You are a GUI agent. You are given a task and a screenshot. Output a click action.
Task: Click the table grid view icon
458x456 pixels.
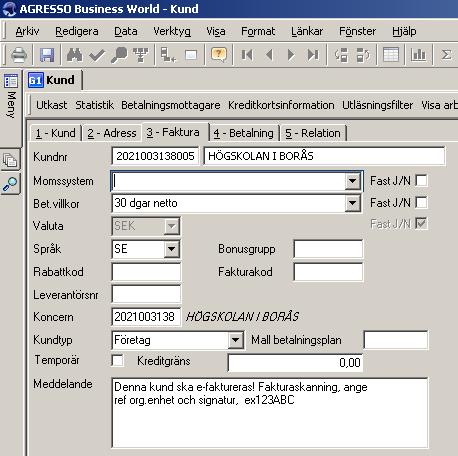pos(391,55)
